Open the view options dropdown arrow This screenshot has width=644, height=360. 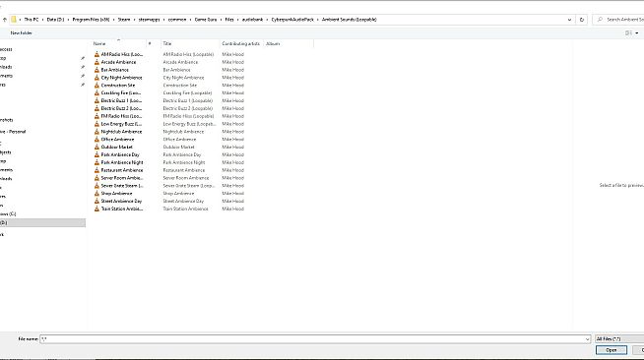pos(637,32)
